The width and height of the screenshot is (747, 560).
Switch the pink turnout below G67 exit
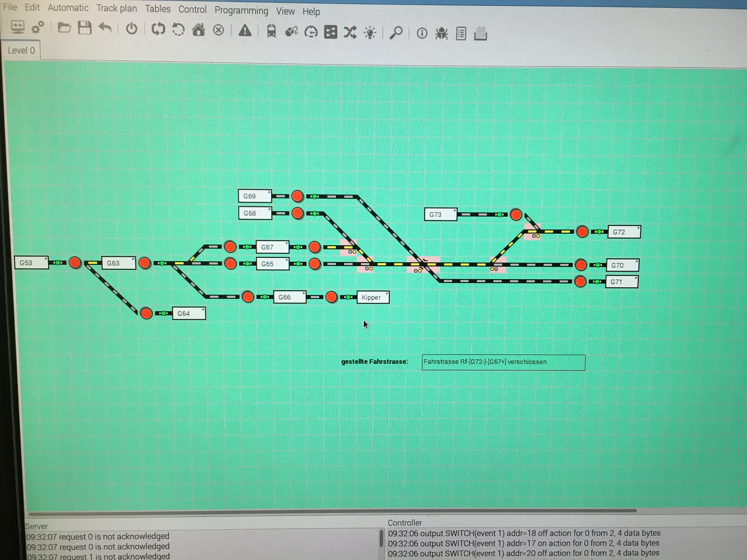tap(348, 247)
